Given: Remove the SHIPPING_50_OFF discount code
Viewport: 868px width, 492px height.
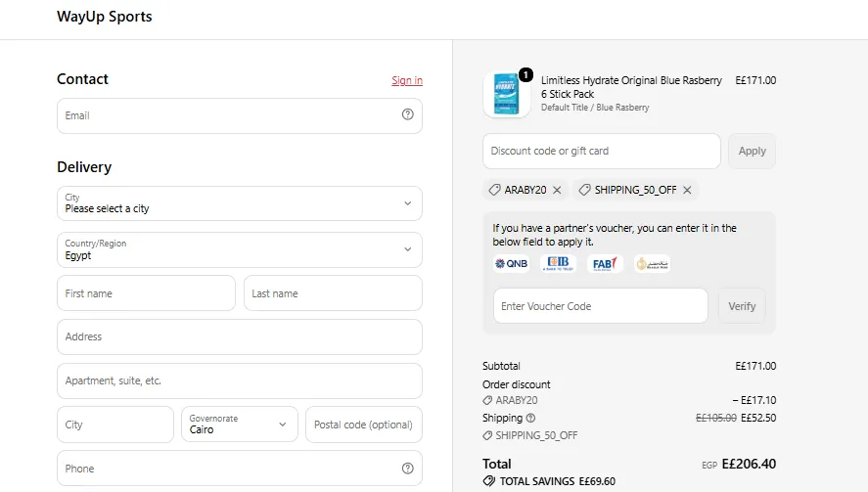Looking at the screenshot, I should point(687,190).
